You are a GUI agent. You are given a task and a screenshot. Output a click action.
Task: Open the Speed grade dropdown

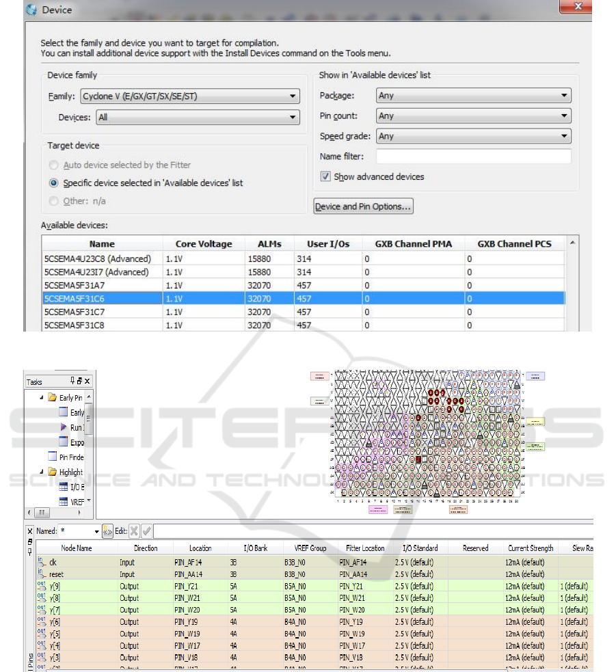(473, 136)
